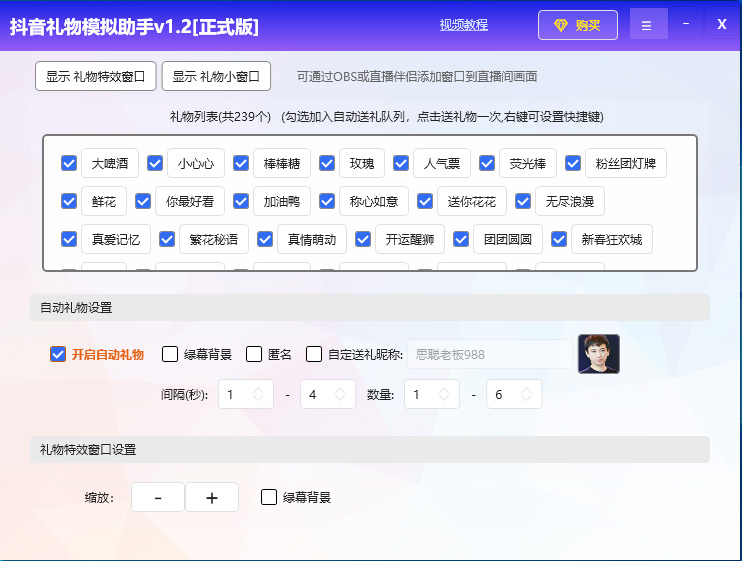Image resolution: width=742 pixels, height=561 pixels.
Task: Uncheck the 送你花花 gift checkbox
Action: tap(425, 201)
